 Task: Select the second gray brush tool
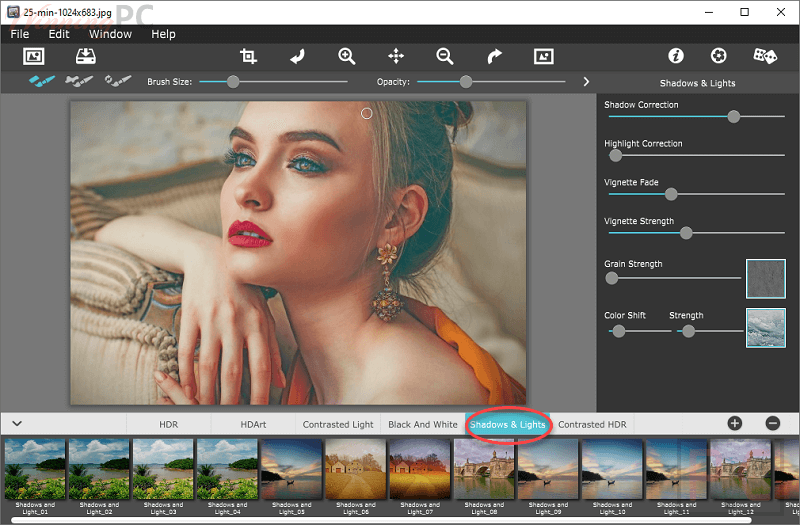79,81
